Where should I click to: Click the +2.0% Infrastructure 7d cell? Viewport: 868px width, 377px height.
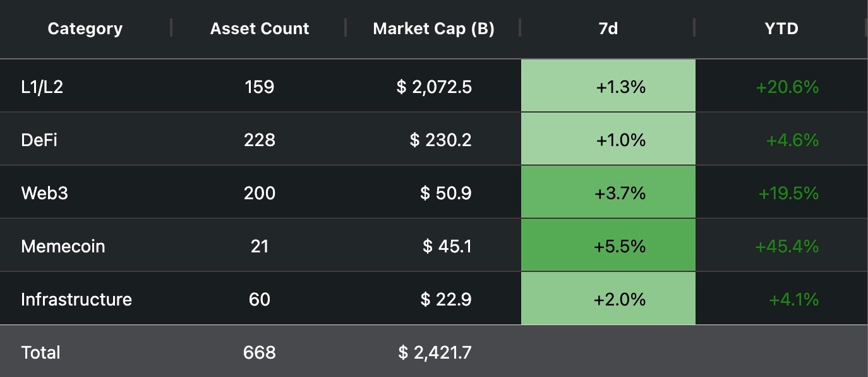tap(608, 299)
